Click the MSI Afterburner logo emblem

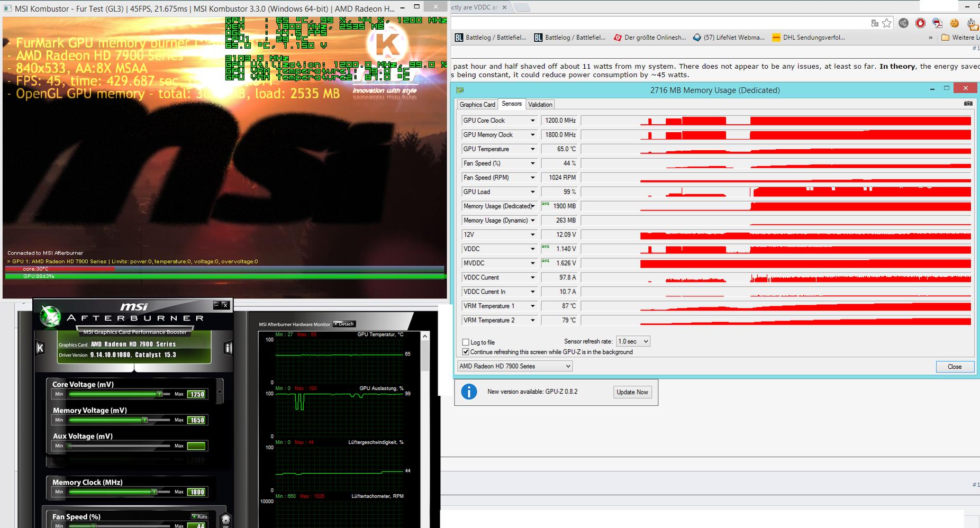pos(50,316)
